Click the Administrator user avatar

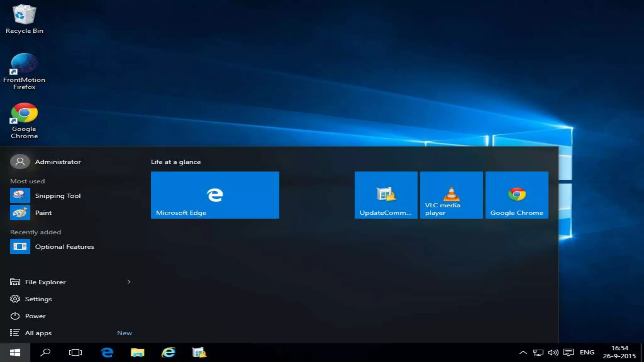(20, 162)
